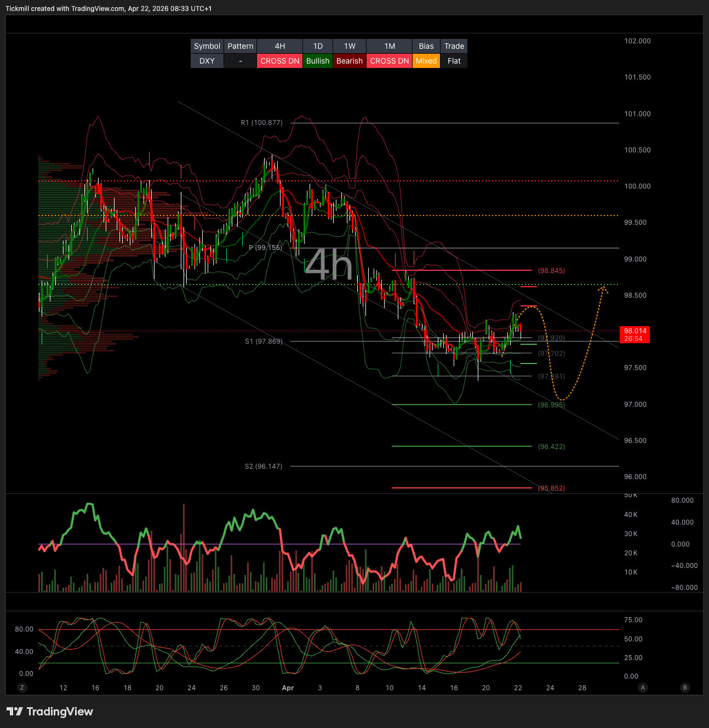Click the orange projection arrowhead

click(603, 288)
